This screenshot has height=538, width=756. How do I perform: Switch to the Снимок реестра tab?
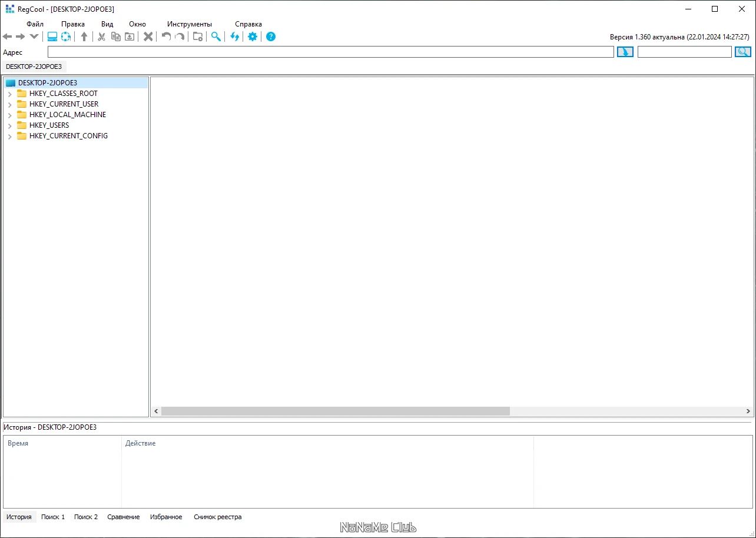pos(218,517)
